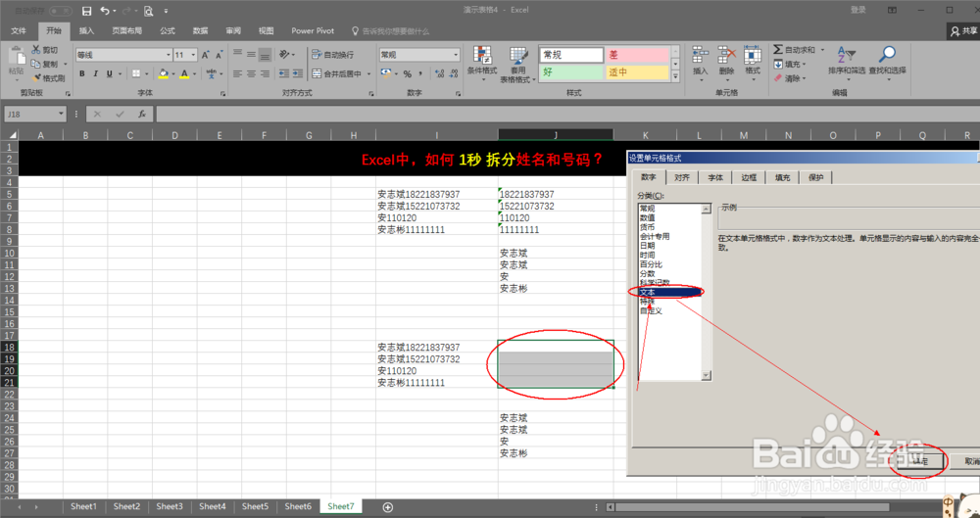Increase decimal places
This screenshot has width=980, height=518.
pos(440,73)
